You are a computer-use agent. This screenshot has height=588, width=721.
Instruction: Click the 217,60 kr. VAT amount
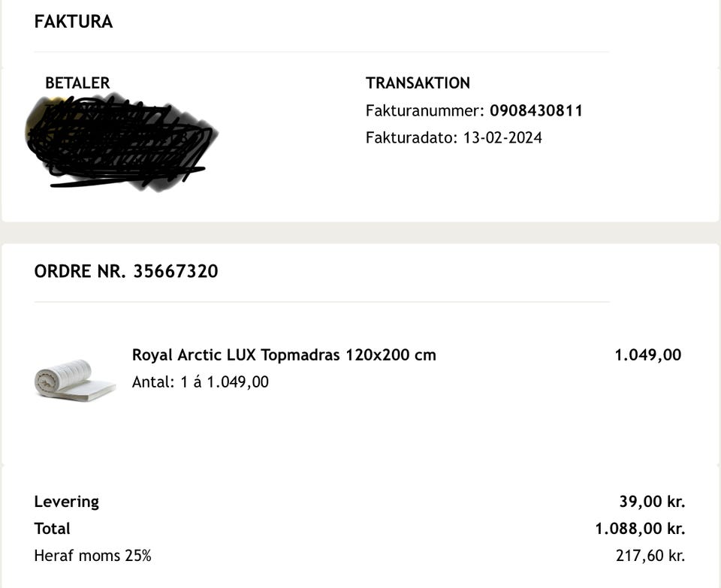pos(650,556)
